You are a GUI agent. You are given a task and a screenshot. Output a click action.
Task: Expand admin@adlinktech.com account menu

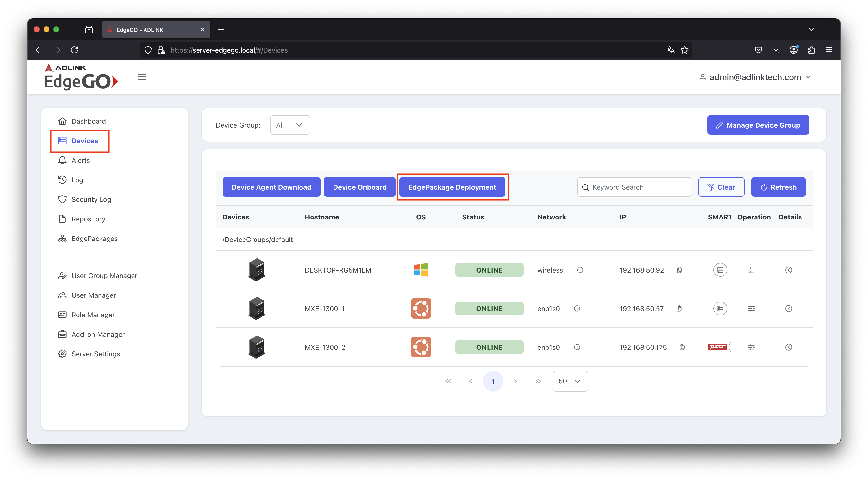[x=755, y=77]
